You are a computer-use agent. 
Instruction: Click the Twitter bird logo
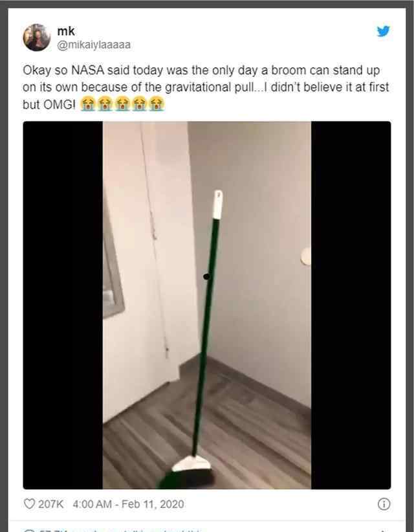coord(384,31)
